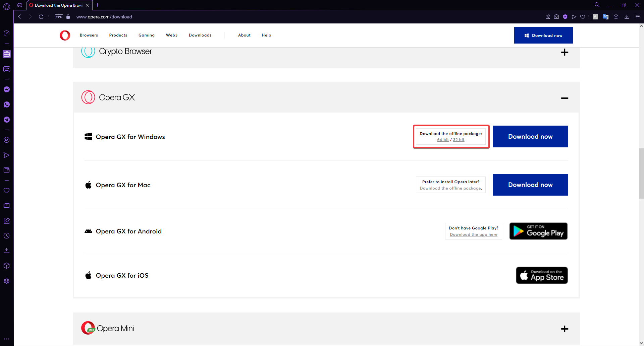Viewport: 644px width, 346px height.
Task: Open Mac offline package link
Action: 450,188
